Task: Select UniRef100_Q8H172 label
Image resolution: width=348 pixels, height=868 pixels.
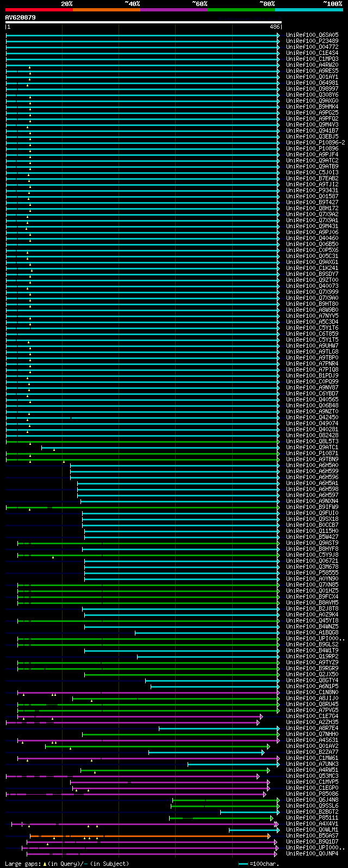Action: tap(312, 208)
